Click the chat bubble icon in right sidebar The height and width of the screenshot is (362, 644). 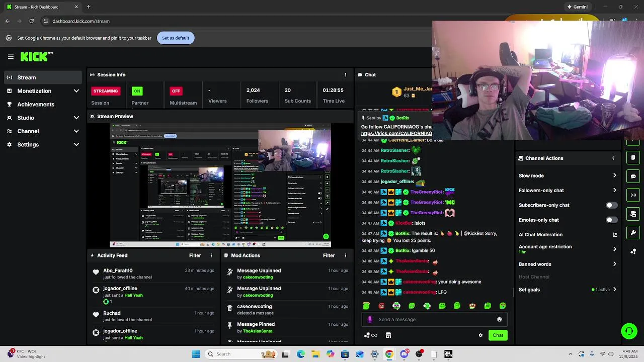click(633, 176)
